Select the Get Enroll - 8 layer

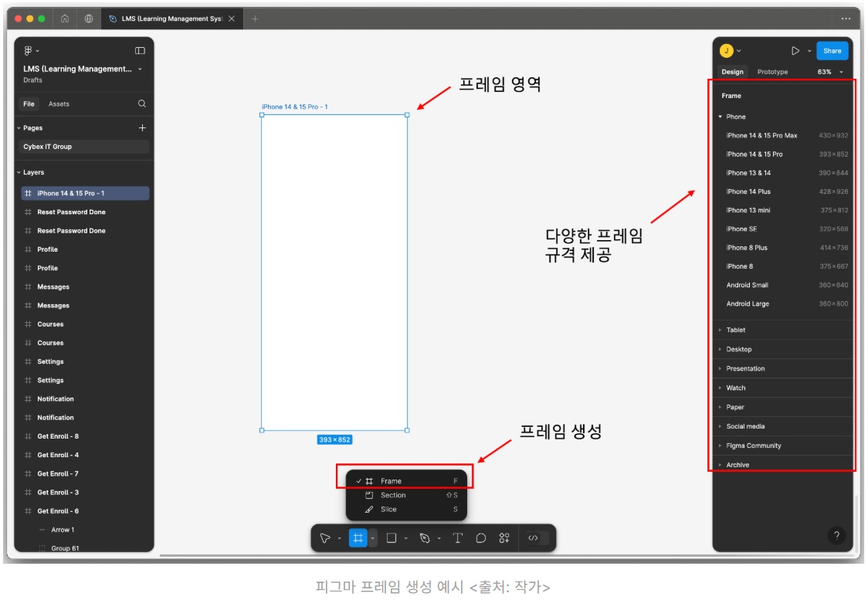click(85, 436)
